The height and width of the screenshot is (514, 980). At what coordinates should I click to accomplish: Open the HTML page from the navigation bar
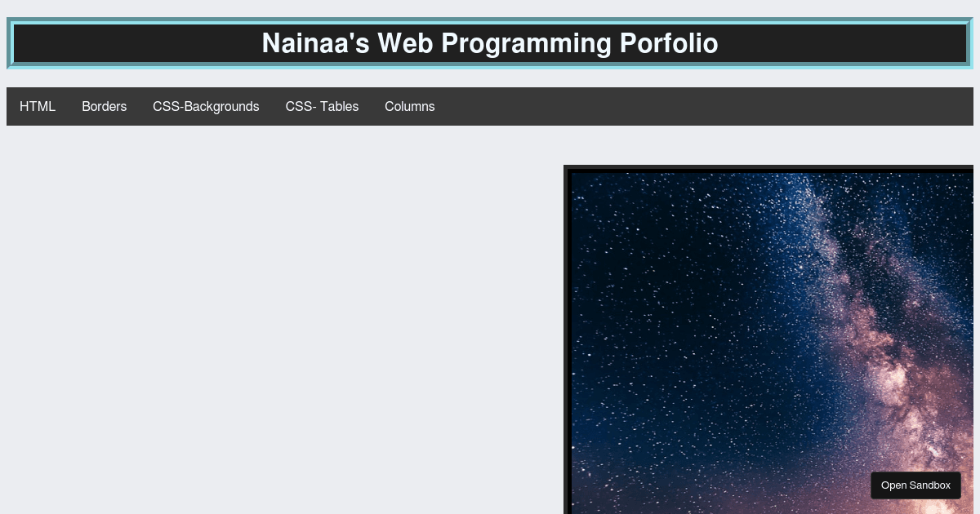tap(38, 106)
